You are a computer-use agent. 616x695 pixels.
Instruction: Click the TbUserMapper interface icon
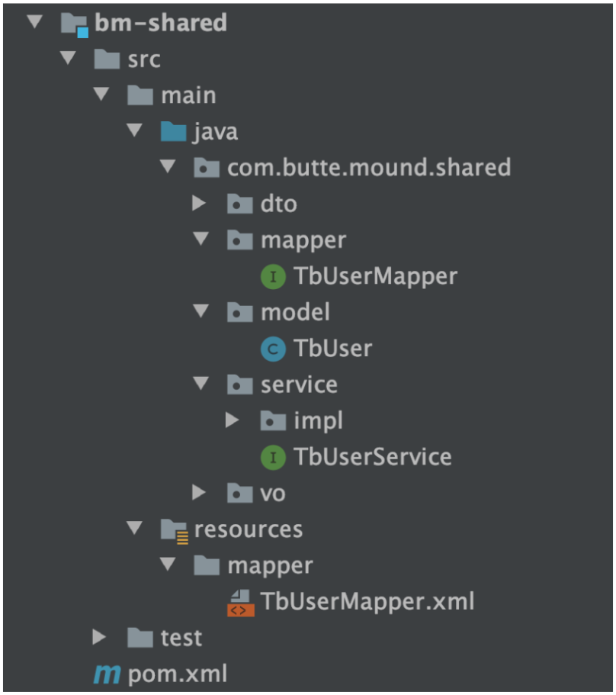(x=273, y=277)
